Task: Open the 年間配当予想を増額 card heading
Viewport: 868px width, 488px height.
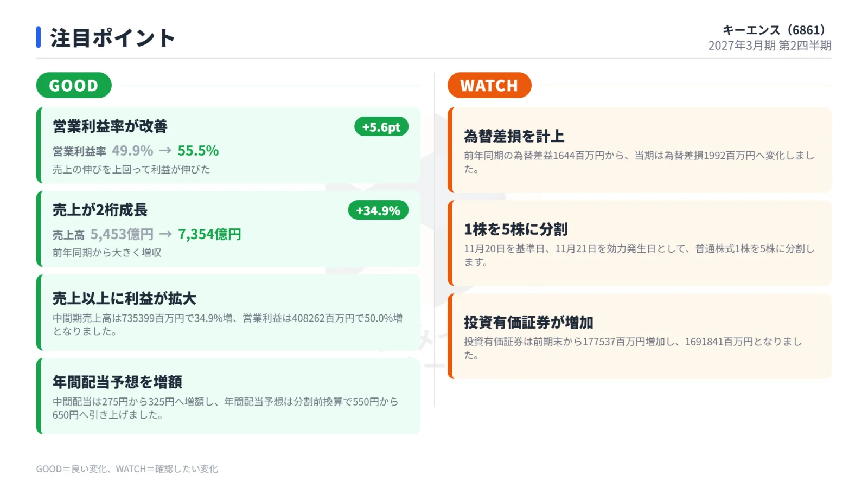Action: point(117,382)
